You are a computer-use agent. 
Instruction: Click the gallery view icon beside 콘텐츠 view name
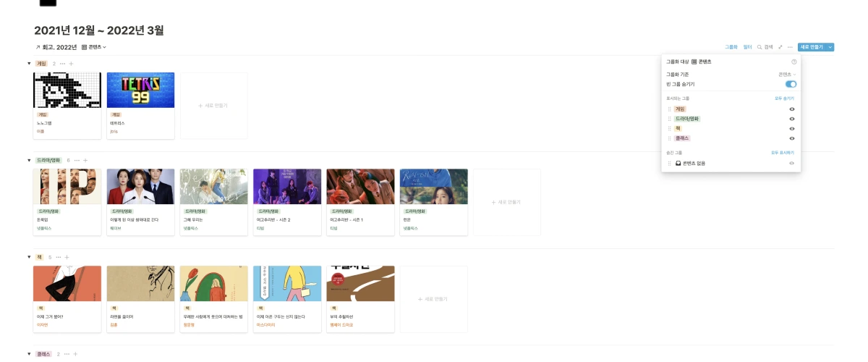pyautogui.click(x=84, y=47)
